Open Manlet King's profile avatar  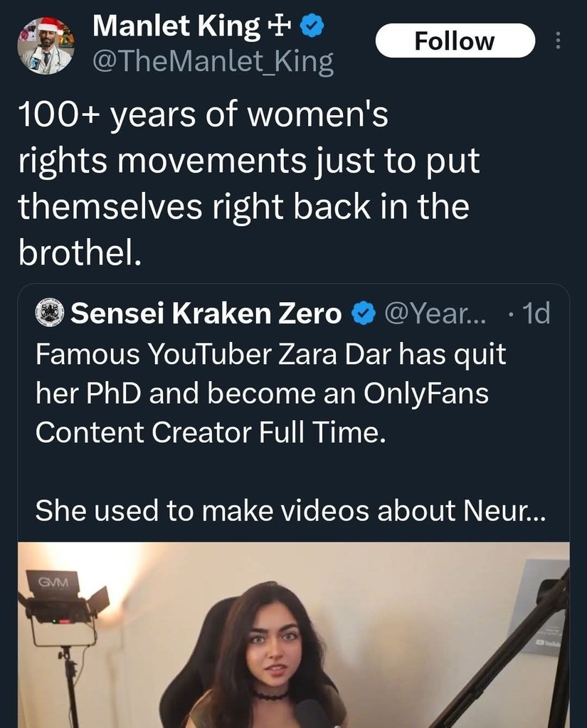pos(46,46)
